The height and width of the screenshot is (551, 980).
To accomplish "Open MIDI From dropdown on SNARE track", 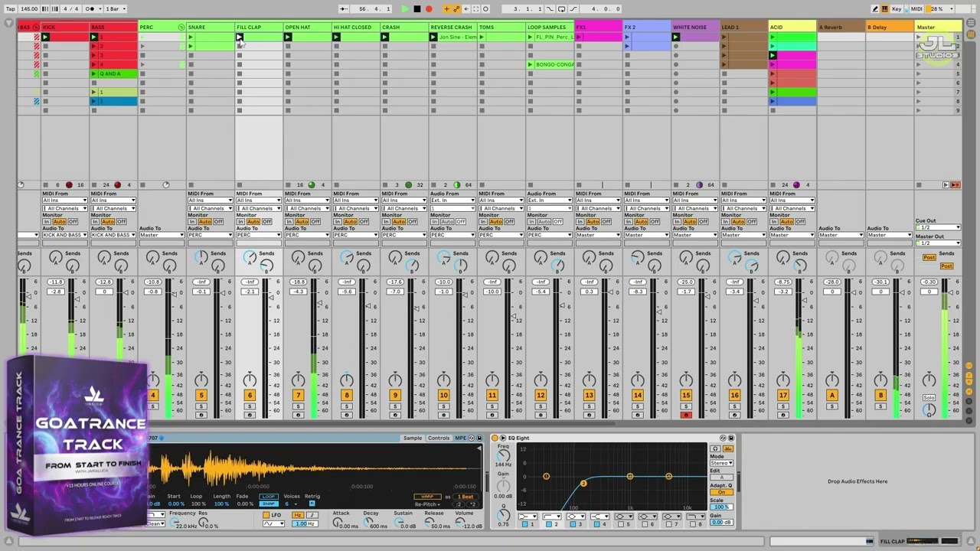I will 210,201.
